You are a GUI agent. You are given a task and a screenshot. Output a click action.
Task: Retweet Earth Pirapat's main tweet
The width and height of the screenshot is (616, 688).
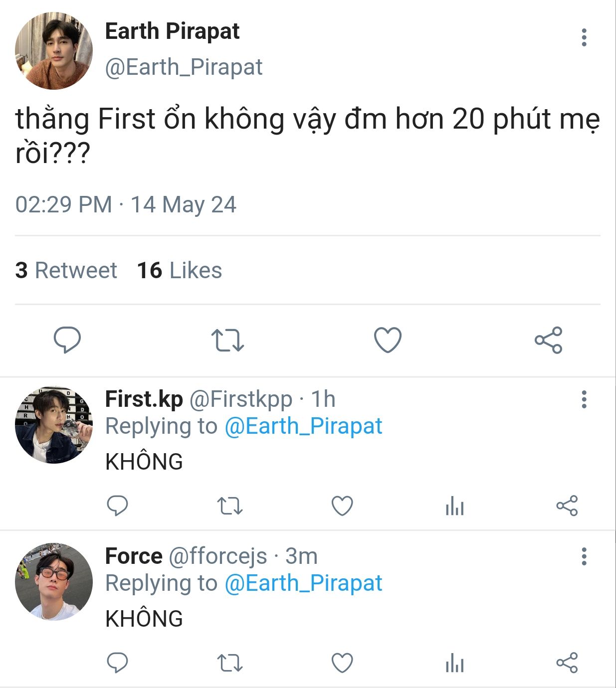(x=227, y=340)
